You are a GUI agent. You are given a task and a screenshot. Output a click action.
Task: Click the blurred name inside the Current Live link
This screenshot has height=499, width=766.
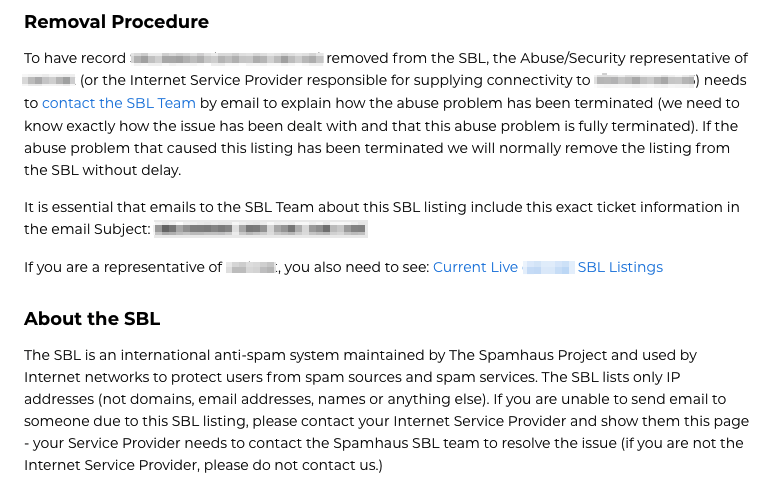point(548,267)
